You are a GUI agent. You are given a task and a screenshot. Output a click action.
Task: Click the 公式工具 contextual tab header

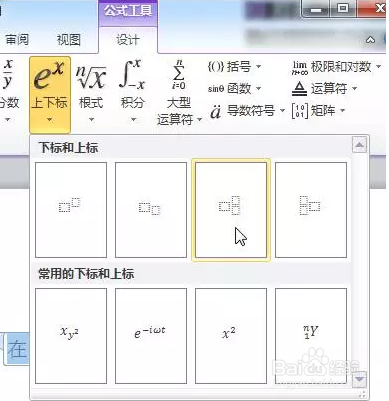coord(128,11)
